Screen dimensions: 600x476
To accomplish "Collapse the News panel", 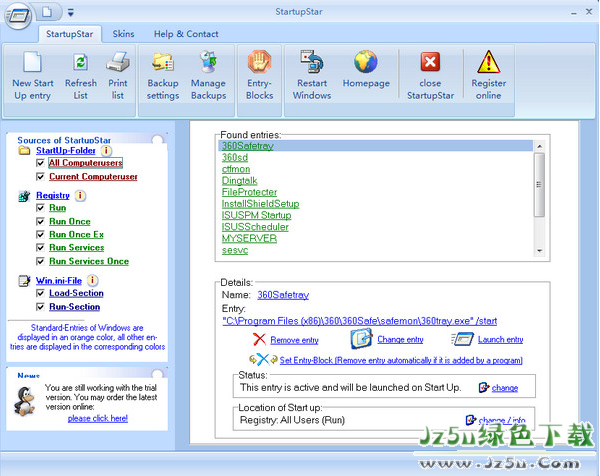I will coord(157,374).
